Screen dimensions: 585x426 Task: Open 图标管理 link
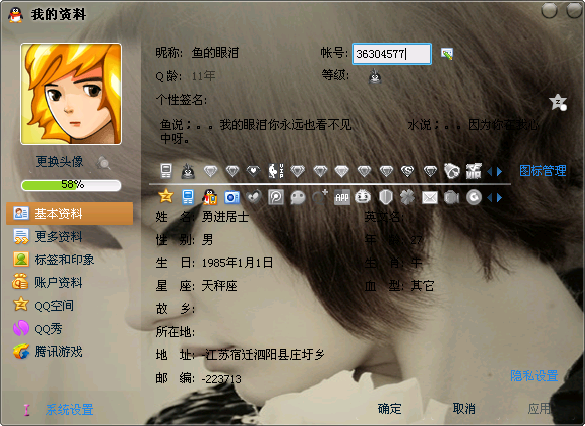pos(543,171)
